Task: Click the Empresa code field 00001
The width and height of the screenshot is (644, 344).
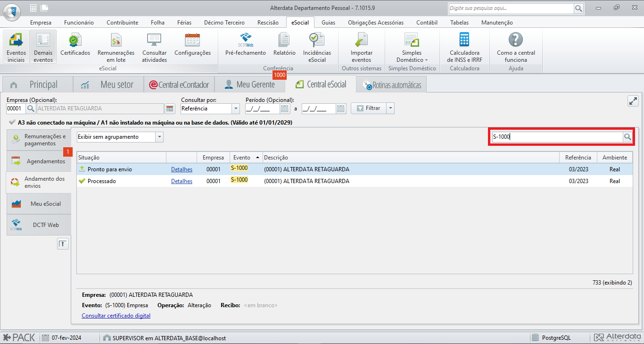Action: click(16, 109)
